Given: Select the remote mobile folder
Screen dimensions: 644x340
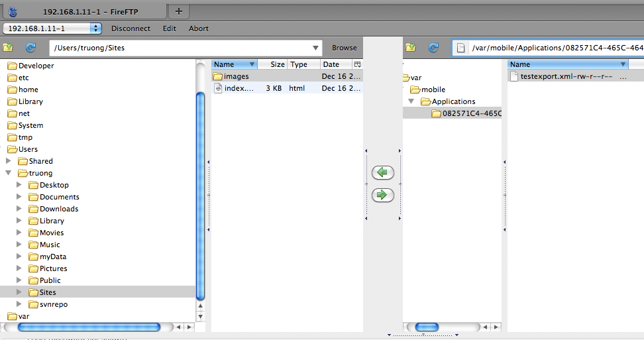Looking at the screenshot, I should click(x=433, y=89).
